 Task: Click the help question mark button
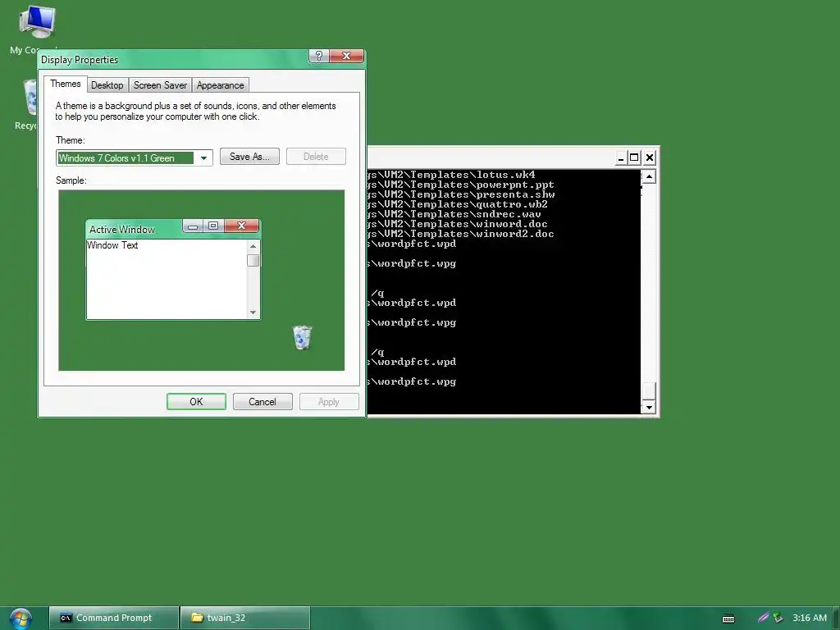pyautogui.click(x=319, y=56)
